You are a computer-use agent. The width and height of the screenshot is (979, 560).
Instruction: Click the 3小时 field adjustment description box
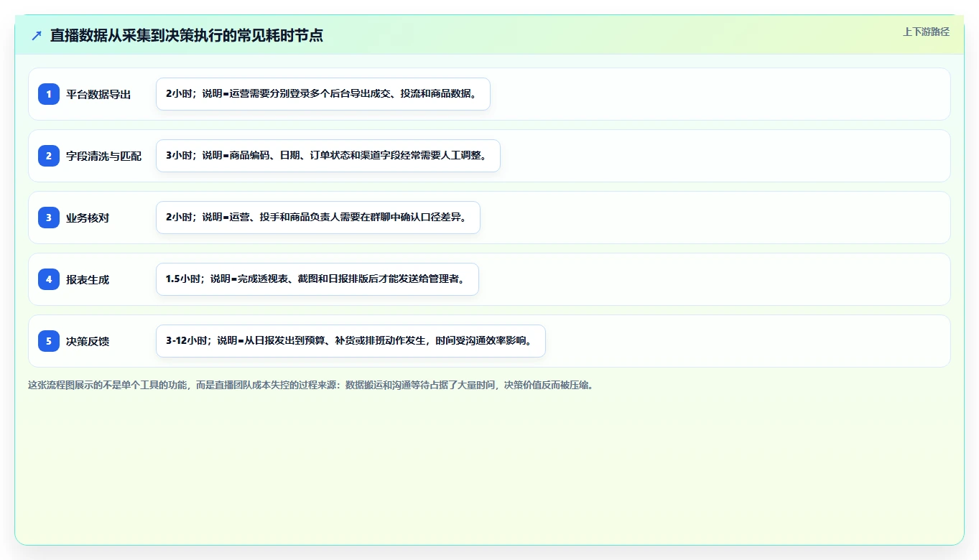(328, 156)
